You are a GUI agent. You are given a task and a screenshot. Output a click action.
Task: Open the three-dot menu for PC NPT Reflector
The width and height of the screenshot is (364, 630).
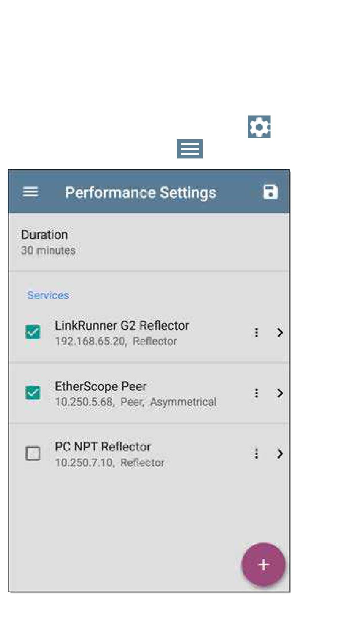pos(256,454)
